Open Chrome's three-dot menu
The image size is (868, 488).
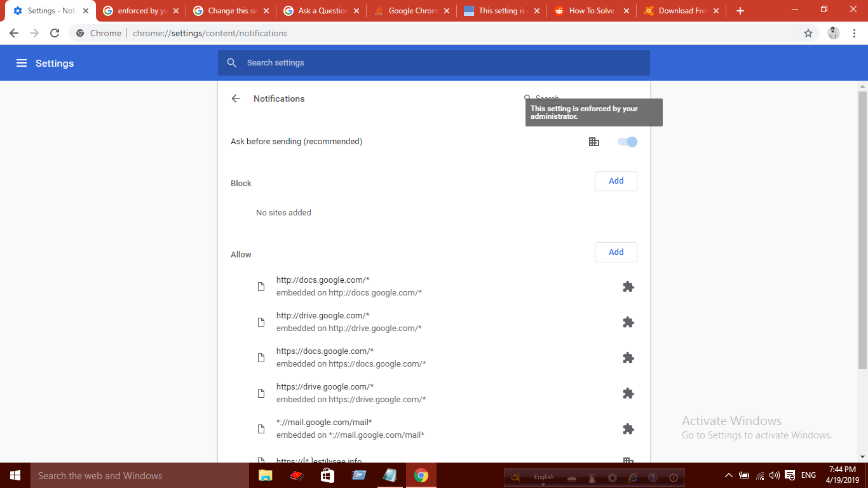tap(855, 33)
